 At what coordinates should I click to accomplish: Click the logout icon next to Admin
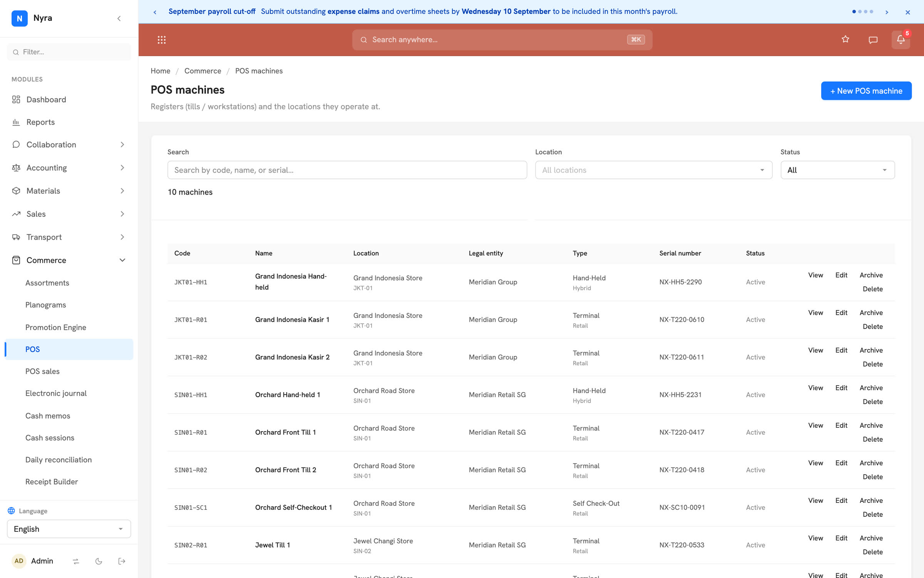click(x=122, y=561)
